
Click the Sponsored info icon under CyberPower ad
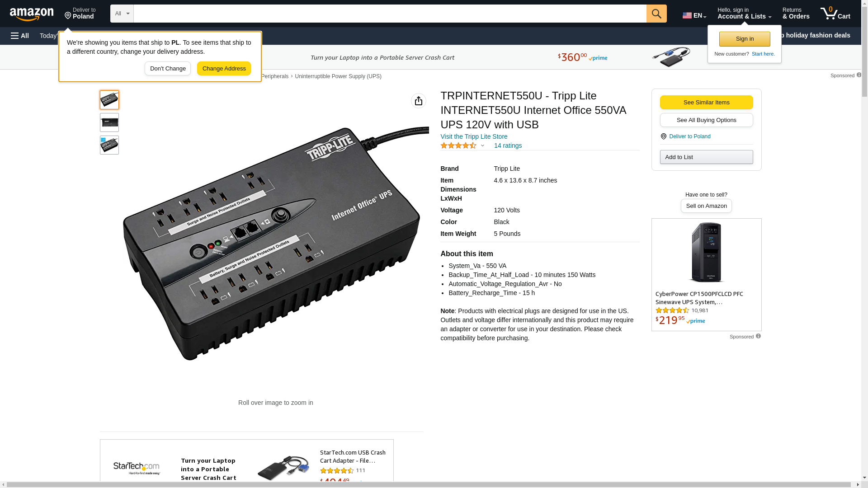pos(758,336)
